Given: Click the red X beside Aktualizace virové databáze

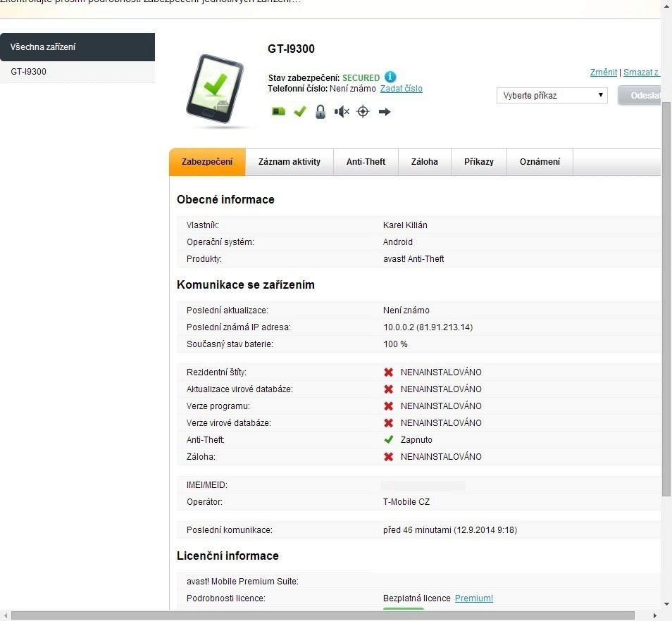Looking at the screenshot, I should click(x=388, y=389).
